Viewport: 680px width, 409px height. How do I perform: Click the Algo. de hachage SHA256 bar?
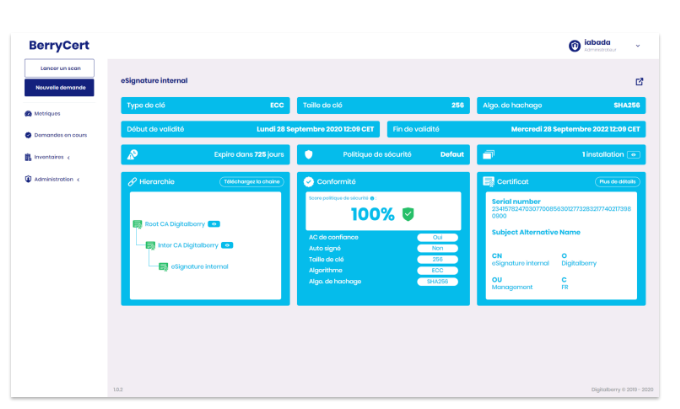[x=561, y=105]
